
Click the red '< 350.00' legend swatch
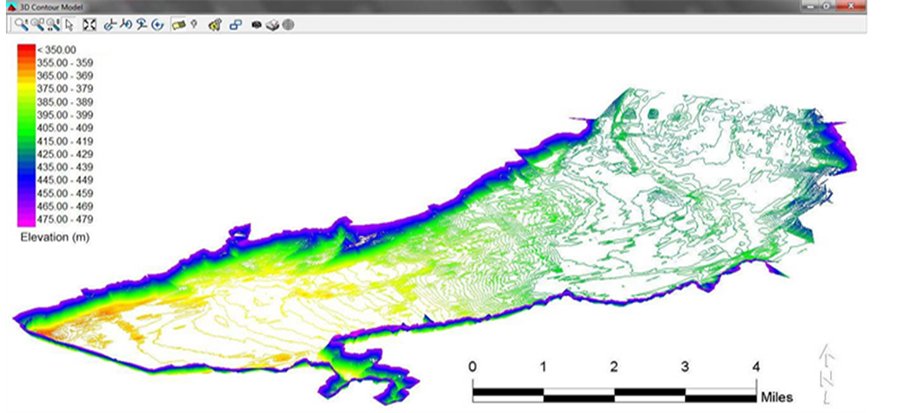pos(25,49)
